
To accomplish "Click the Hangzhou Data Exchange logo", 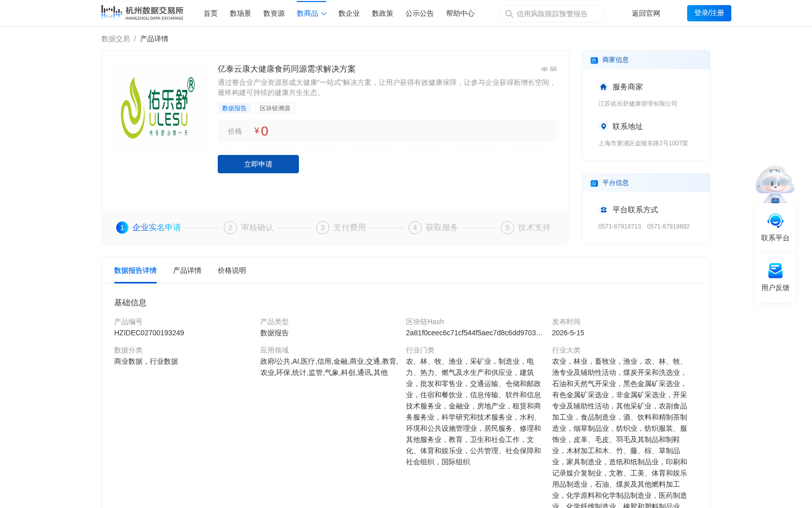I will tap(142, 13).
